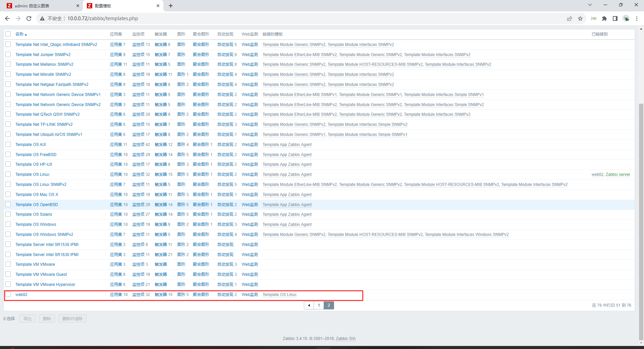The image size is (644, 349).
Task: Open Web监测 for Template OS Solaris
Action: [250, 214]
